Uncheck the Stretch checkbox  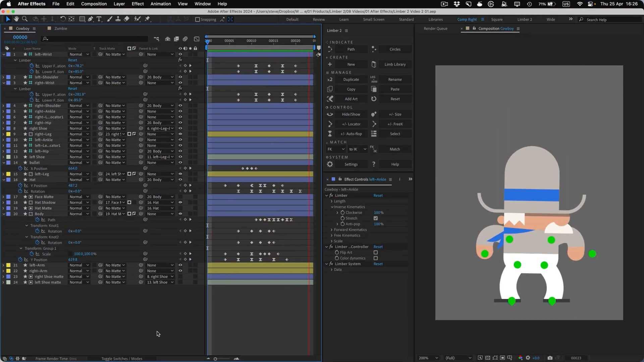[x=376, y=218]
